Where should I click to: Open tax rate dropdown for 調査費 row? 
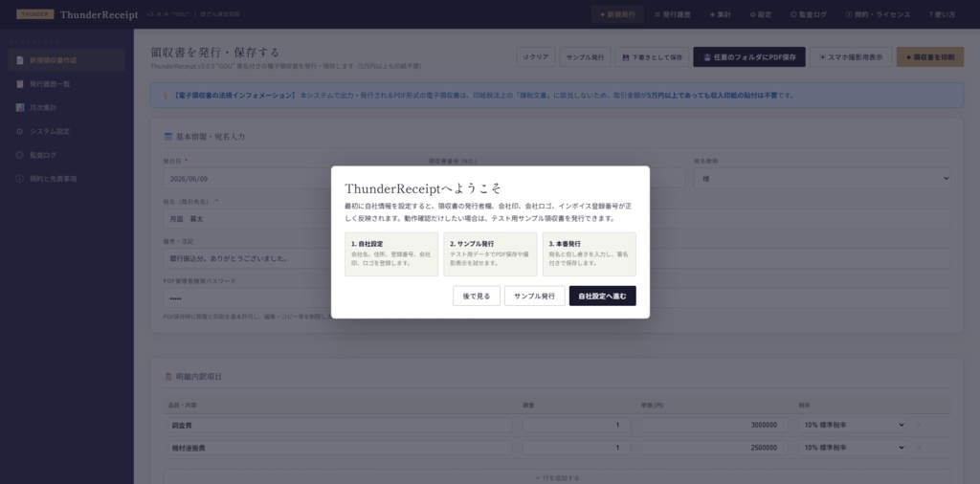pos(853,425)
